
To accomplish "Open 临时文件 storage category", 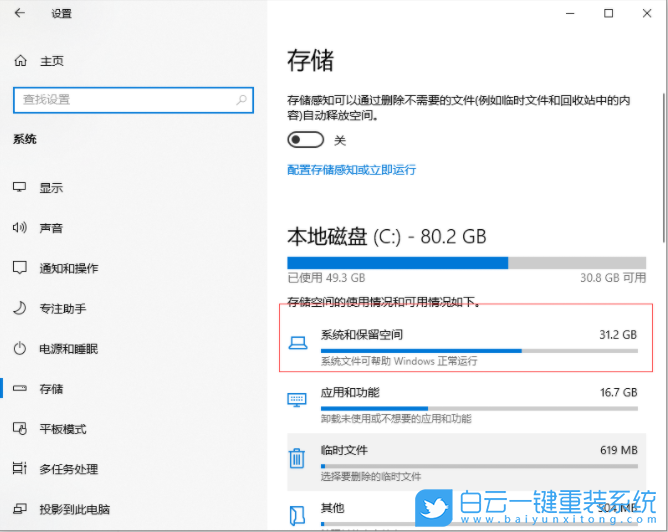I will coord(466,462).
